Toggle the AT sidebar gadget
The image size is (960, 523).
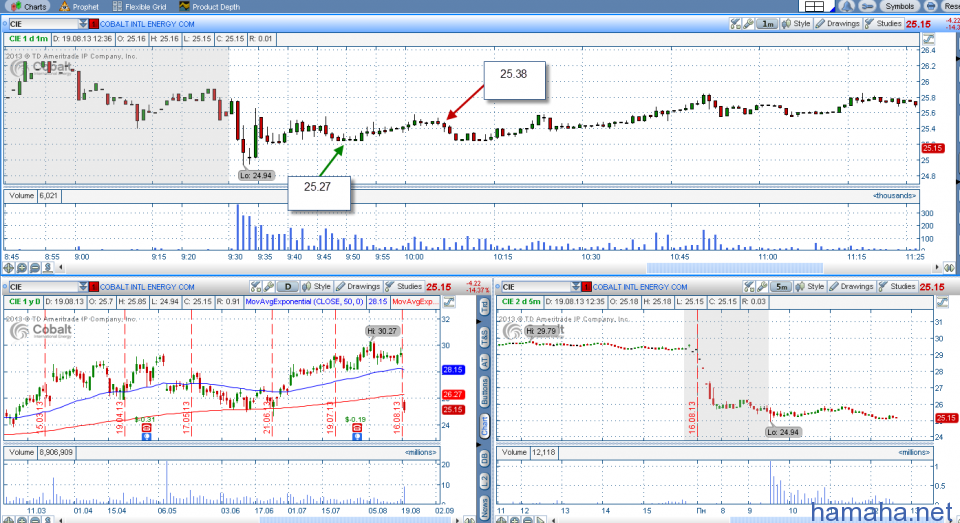484,362
